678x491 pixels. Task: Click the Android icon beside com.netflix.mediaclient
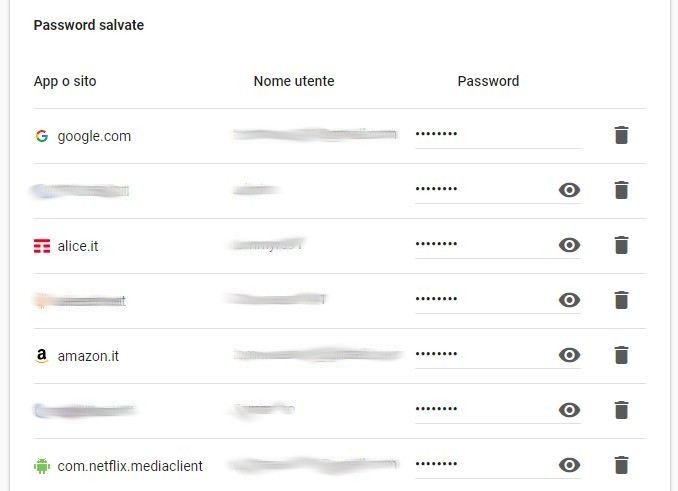(41, 465)
